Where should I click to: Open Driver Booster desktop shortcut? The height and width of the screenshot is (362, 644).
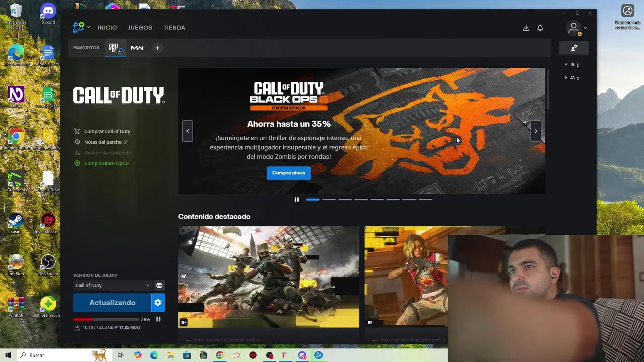48,223
